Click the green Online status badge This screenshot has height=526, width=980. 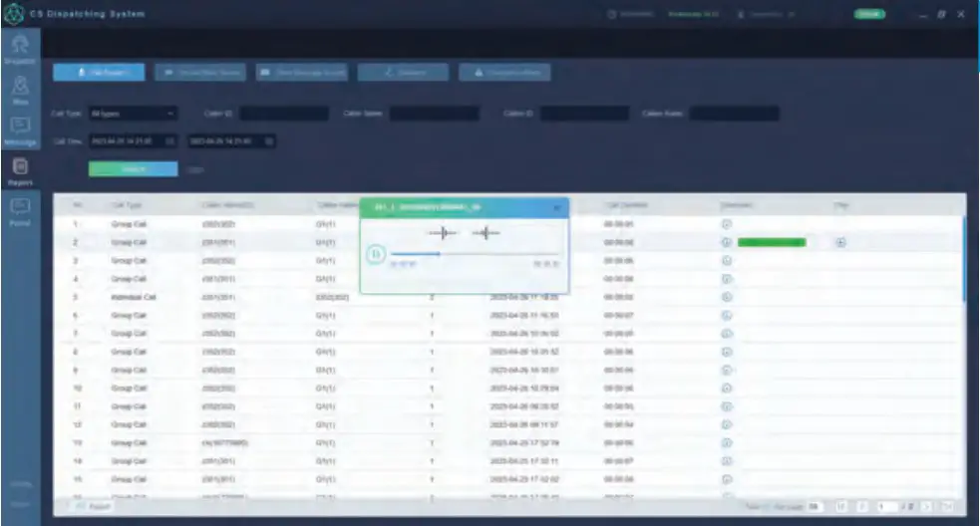click(869, 14)
